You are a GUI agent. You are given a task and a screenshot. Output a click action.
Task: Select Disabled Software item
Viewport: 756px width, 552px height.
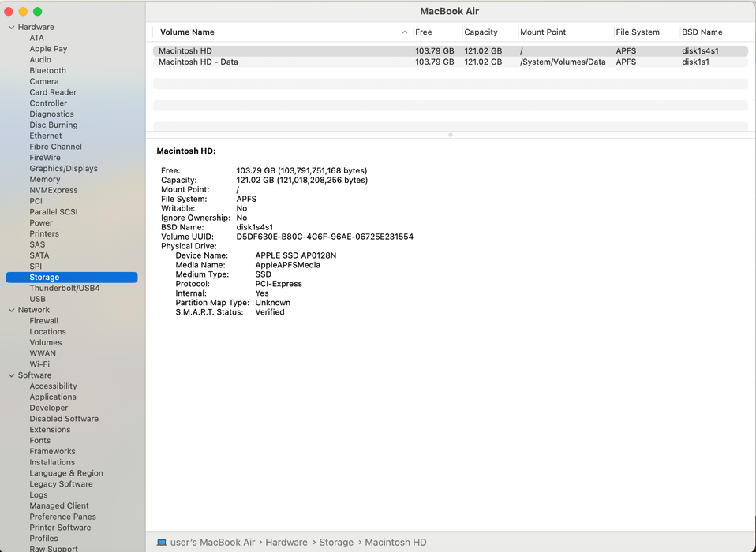tap(64, 419)
